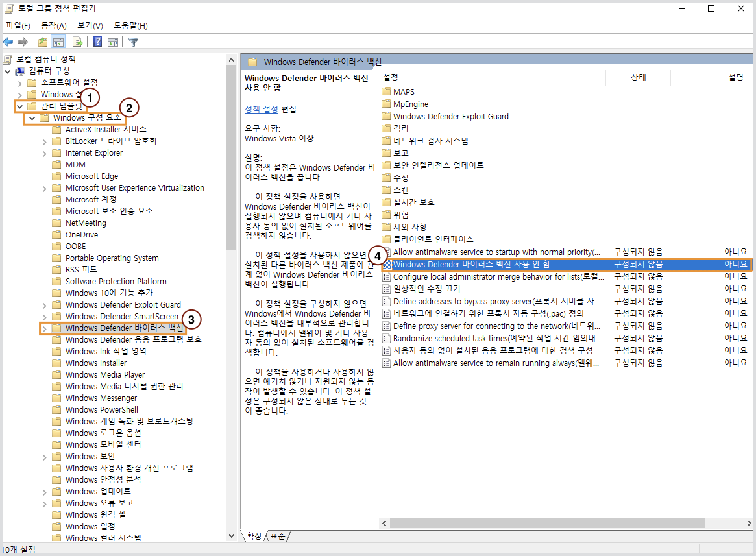Select Microsoft Edge in the tree
This screenshot has height=556, width=756.
click(x=91, y=176)
